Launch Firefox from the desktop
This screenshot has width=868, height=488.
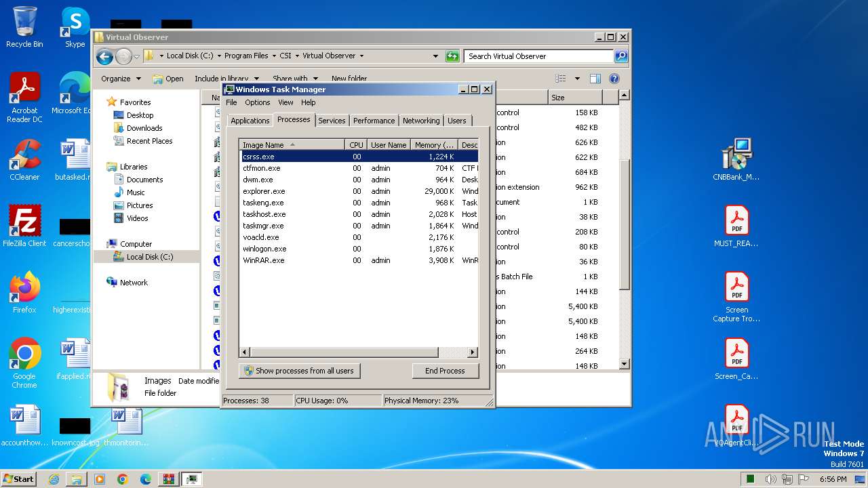point(24,293)
